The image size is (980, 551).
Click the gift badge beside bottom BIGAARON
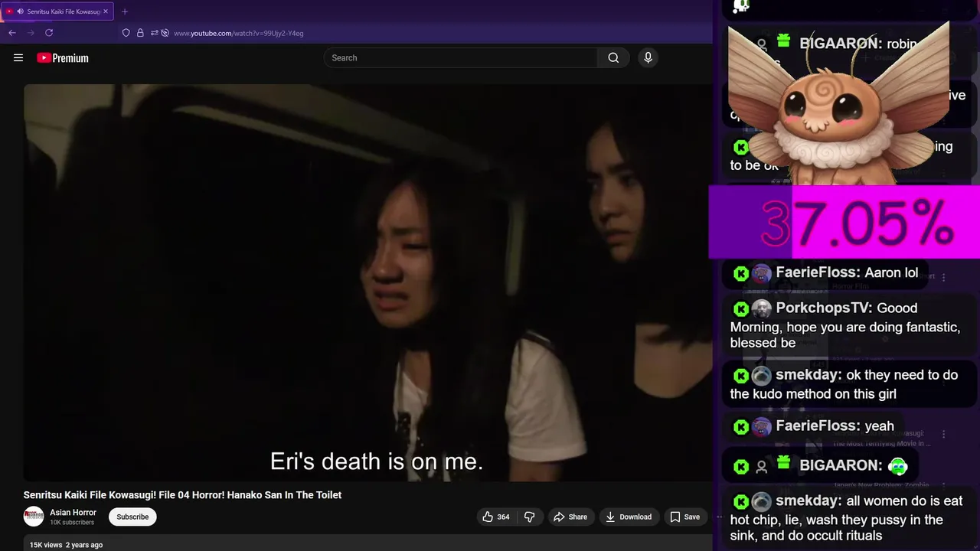783,462
